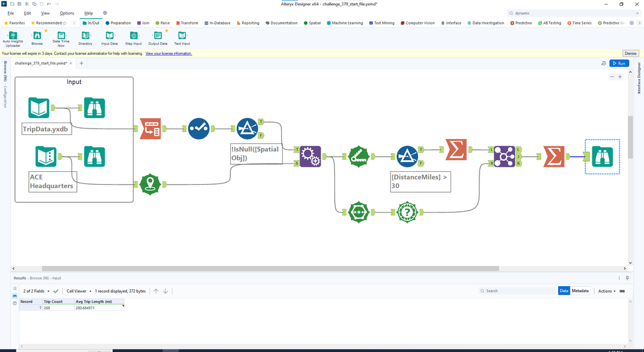Pick the Directory tool in palette
The width and height of the screenshot is (644, 352).
pyautogui.click(x=85, y=38)
